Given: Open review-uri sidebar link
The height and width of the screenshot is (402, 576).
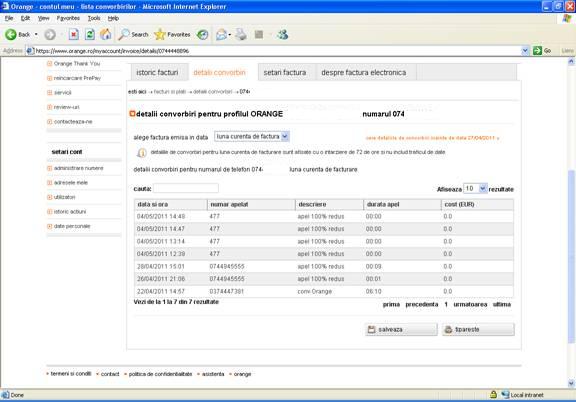Looking at the screenshot, I should (66, 107).
